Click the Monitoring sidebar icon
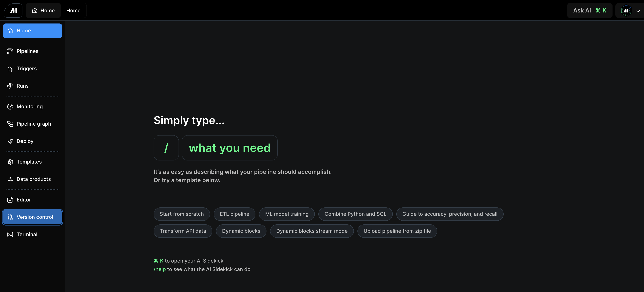644x292 pixels. tap(10, 107)
